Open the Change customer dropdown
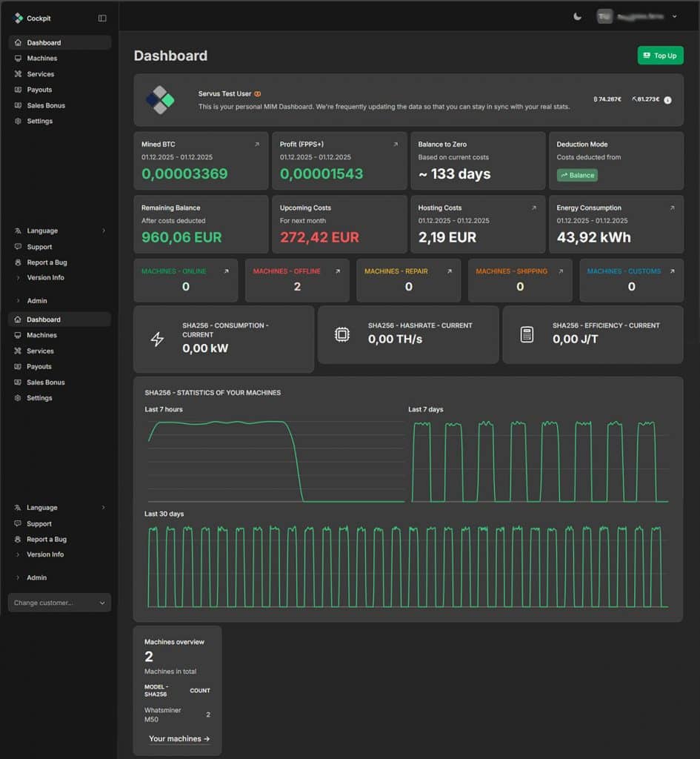This screenshot has width=700, height=759. (59, 603)
